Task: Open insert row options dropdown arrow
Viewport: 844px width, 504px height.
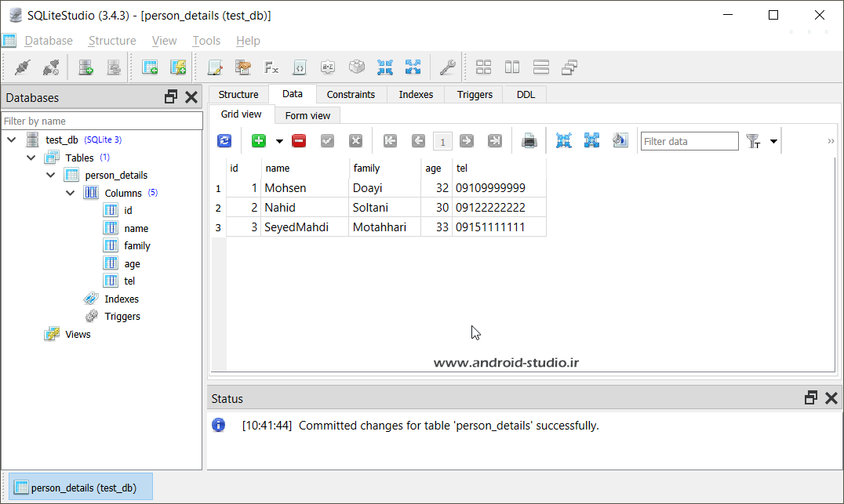Action: tap(279, 141)
